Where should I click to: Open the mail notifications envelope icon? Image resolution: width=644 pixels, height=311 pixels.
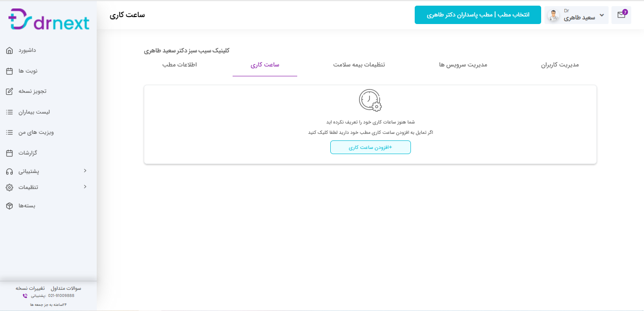point(621,15)
